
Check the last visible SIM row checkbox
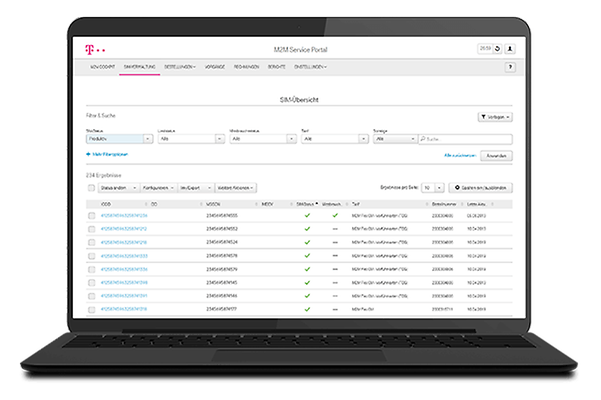point(91,309)
